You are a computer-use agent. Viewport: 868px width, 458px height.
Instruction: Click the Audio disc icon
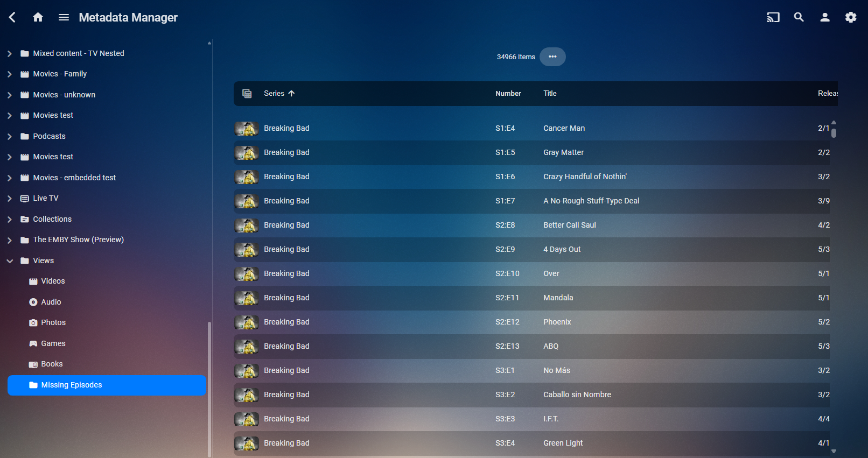tap(33, 302)
